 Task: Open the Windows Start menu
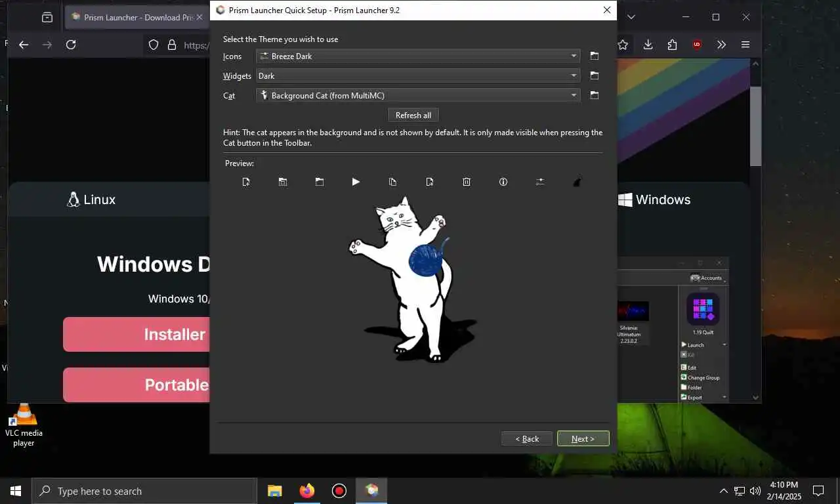(16, 491)
